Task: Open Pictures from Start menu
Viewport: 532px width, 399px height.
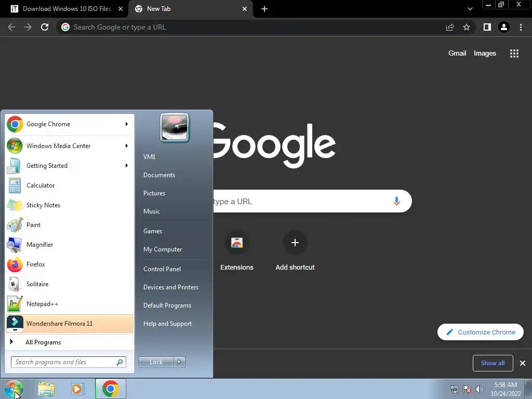Action: [154, 193]
